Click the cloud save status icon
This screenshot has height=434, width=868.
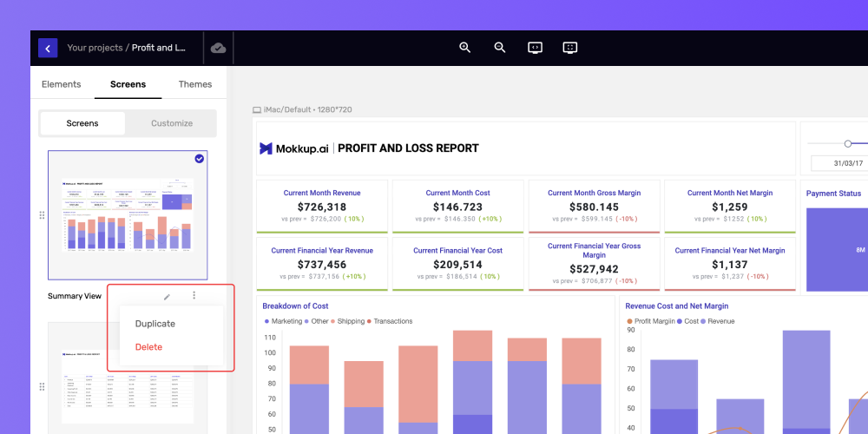(x=219, y=48)
